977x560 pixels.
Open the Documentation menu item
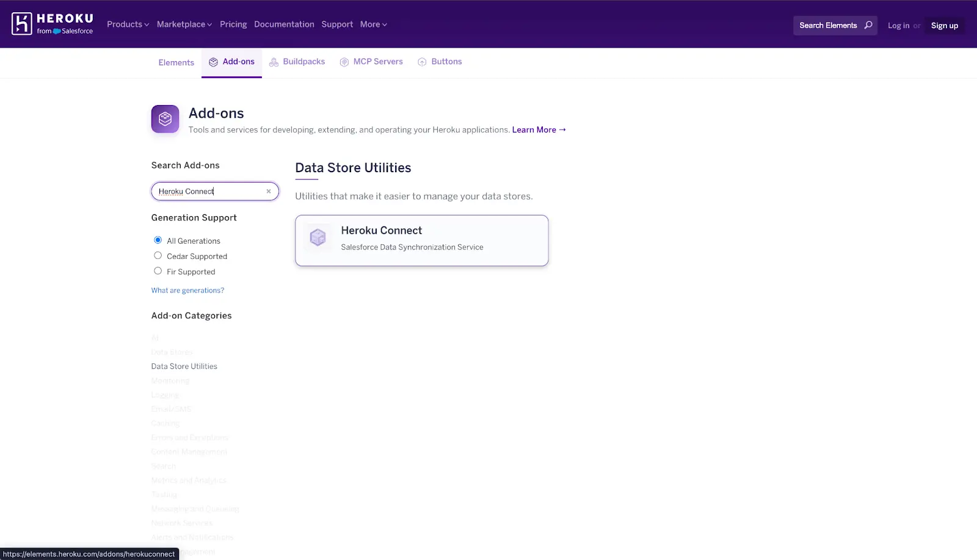(284, 24)
